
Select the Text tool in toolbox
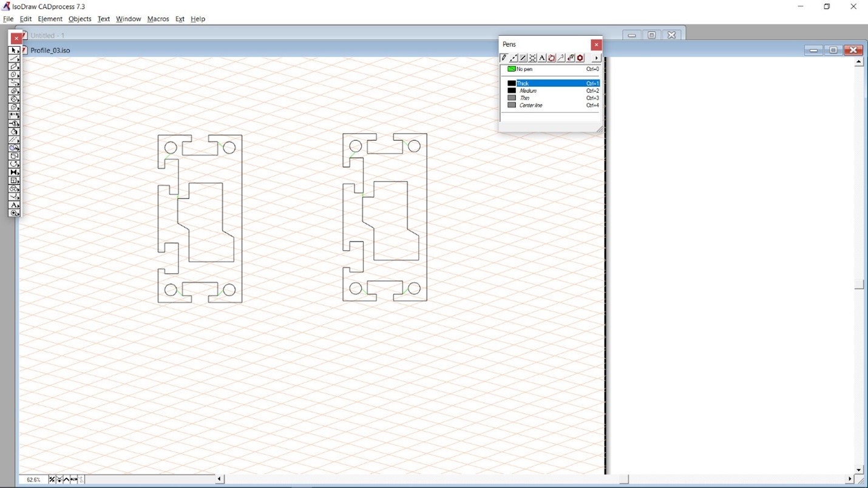pos(13,205)
